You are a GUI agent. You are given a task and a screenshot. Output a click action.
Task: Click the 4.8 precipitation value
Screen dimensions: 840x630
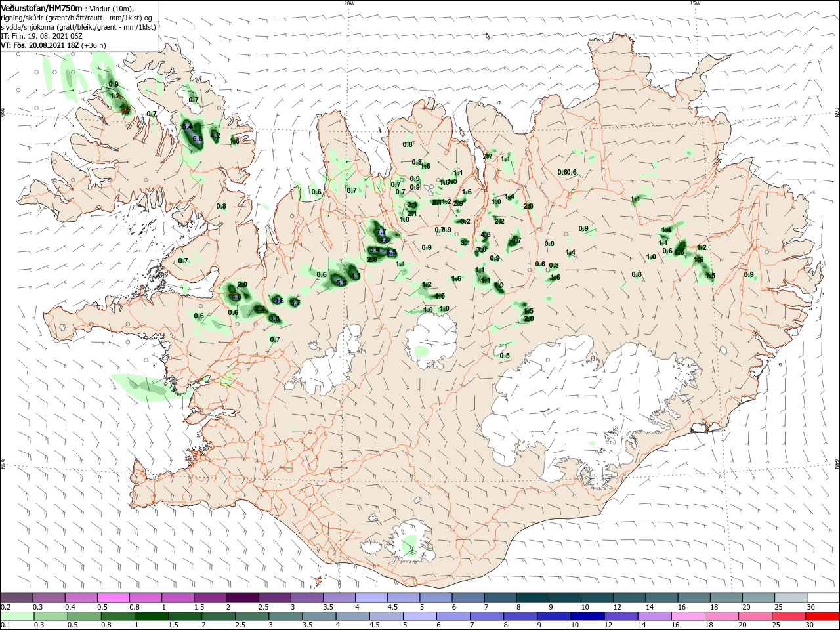[486, 234]
